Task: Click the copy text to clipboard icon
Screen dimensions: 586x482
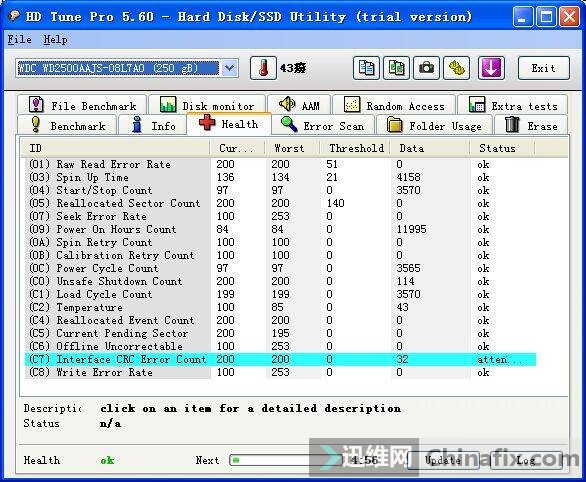Action: tap(366, 68)
